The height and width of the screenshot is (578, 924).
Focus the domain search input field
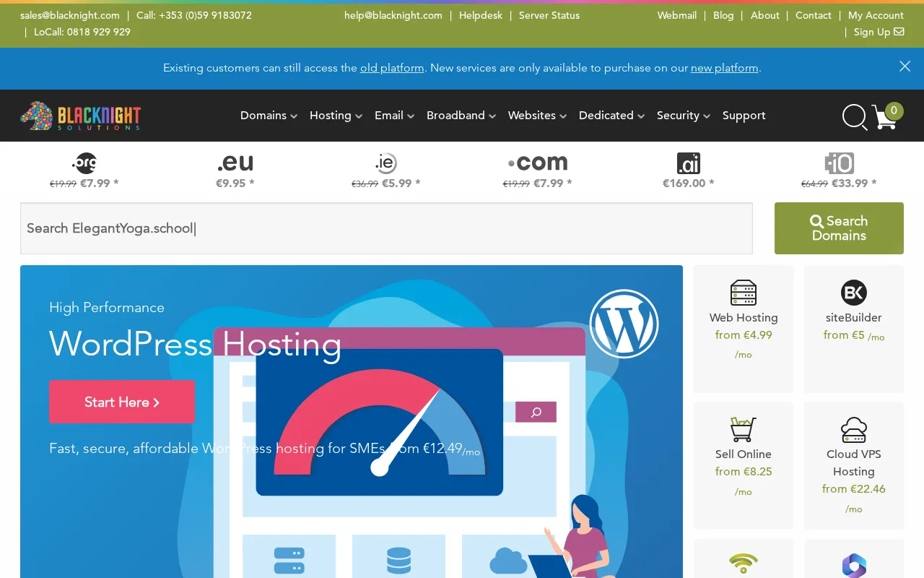point(386,228)
